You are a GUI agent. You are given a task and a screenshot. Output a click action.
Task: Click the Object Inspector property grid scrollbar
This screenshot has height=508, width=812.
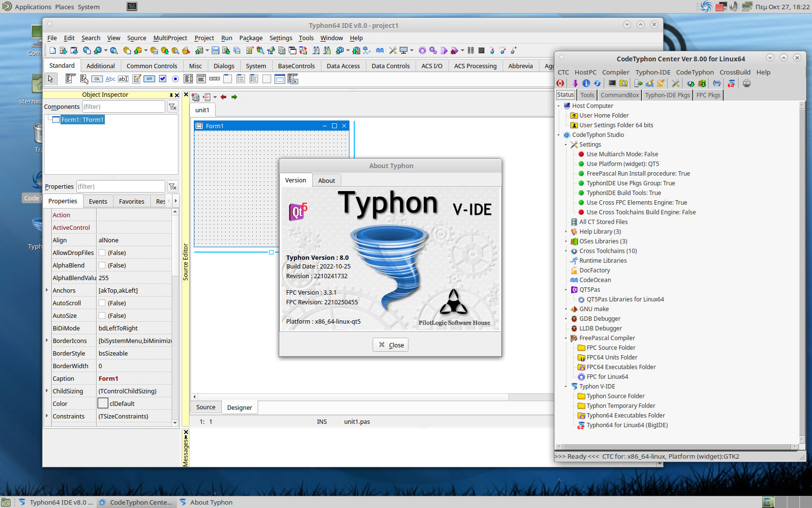click(x=175, y=317)
